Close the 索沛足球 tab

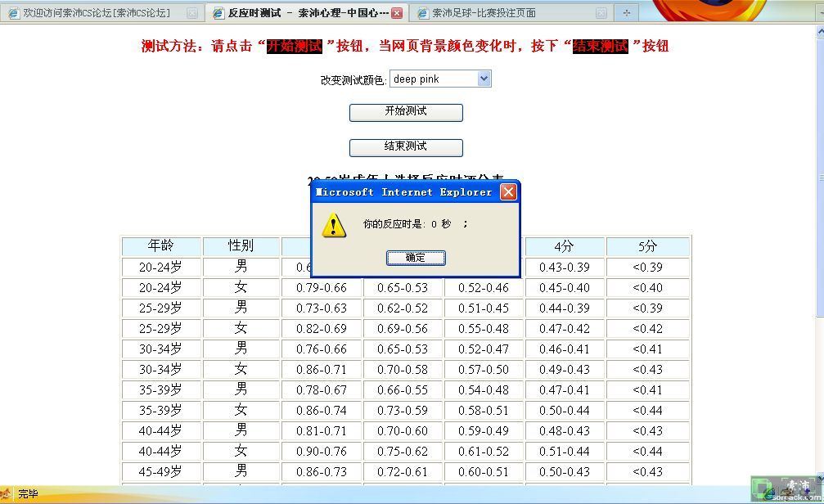[x=601, y=13]
